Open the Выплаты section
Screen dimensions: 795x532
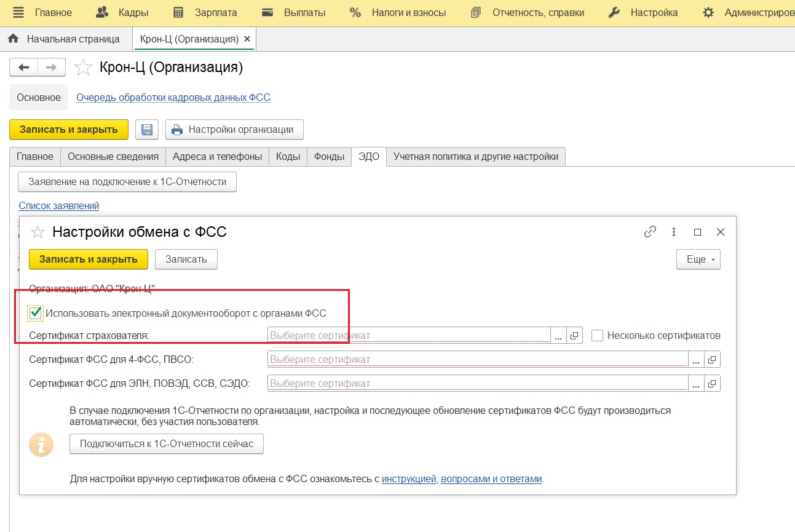click(293, 12)
